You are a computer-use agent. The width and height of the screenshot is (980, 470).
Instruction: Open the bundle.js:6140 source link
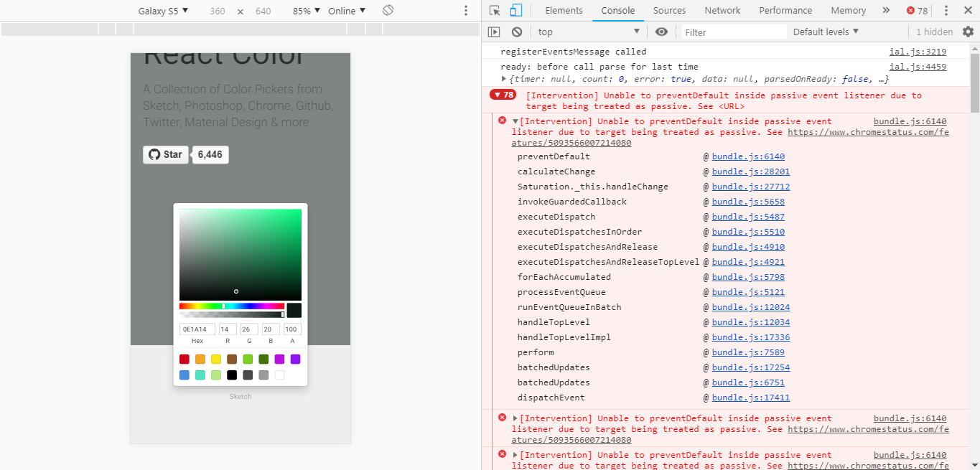pos(910,121)
